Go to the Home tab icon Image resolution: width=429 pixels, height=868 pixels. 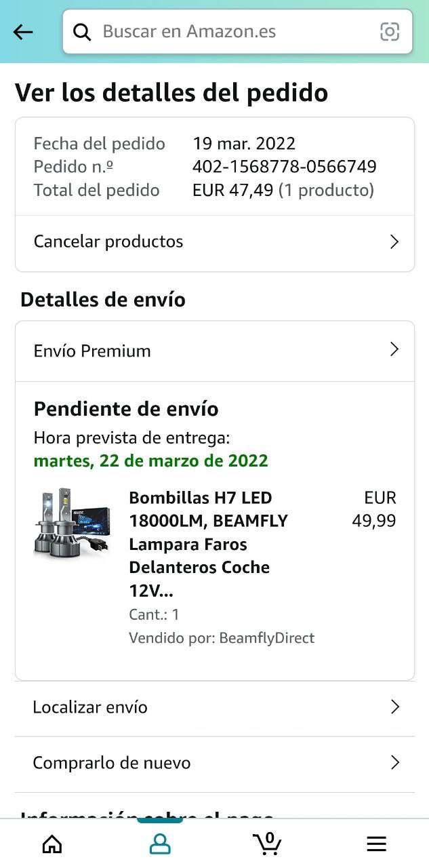pos(52,844)
